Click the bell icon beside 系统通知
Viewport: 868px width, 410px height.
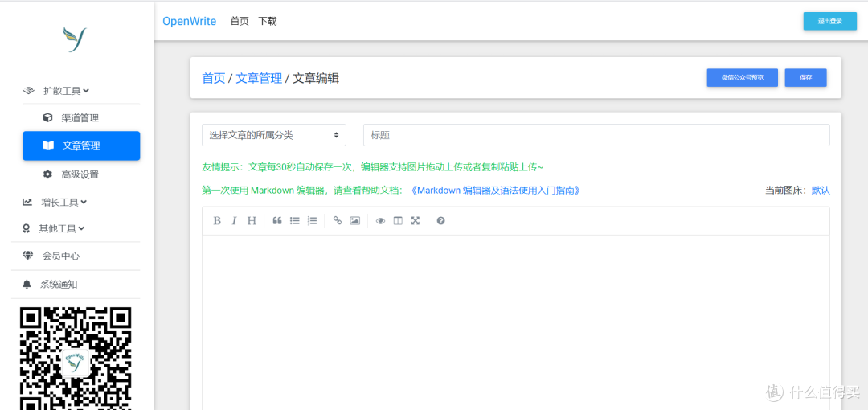[27, 284]
